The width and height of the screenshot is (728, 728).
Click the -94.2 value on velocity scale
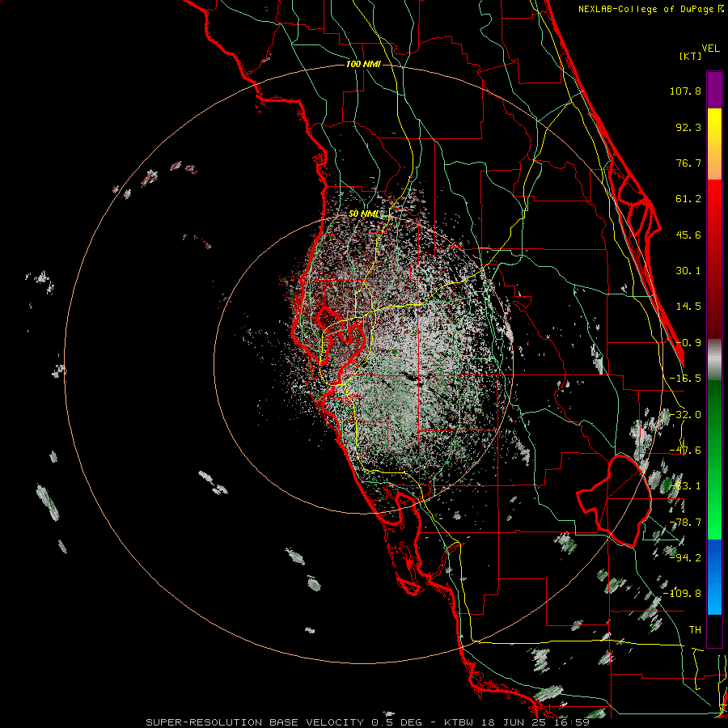point(685,558)
